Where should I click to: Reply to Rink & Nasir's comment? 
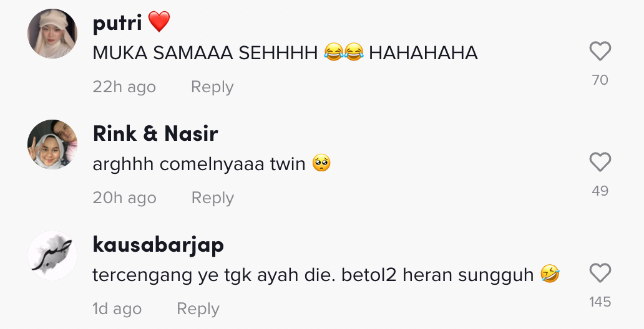coord(212,198)
